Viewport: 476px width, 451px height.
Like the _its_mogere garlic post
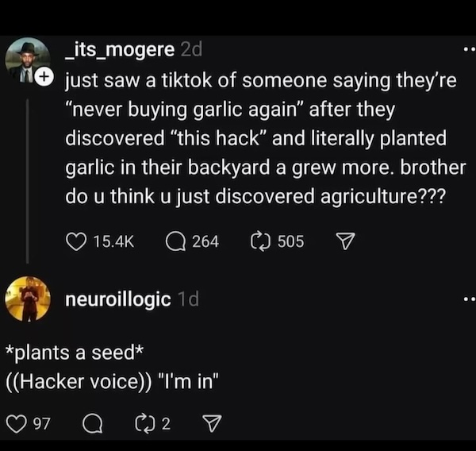click(76, 241)
